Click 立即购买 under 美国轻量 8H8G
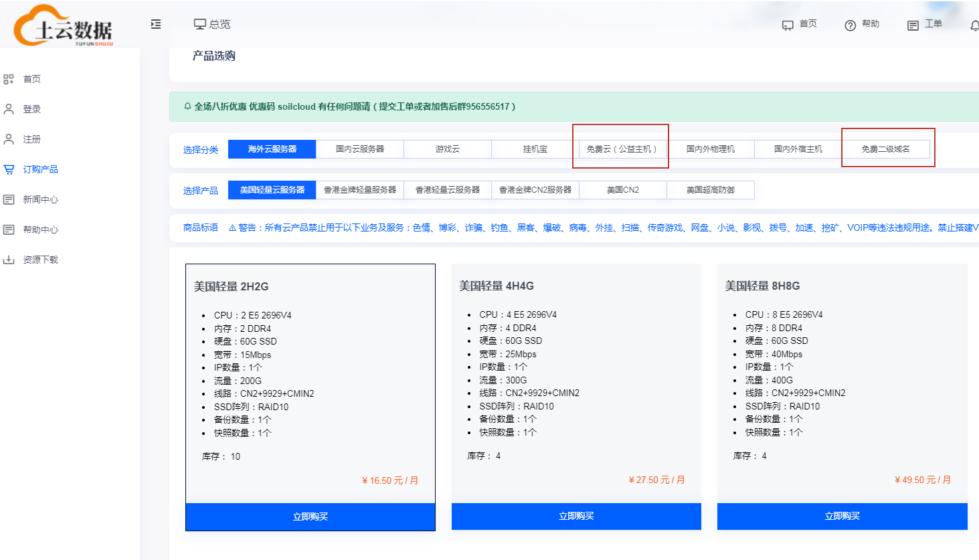The width and height of the screenshot is (979, 560). click(842, 516)
